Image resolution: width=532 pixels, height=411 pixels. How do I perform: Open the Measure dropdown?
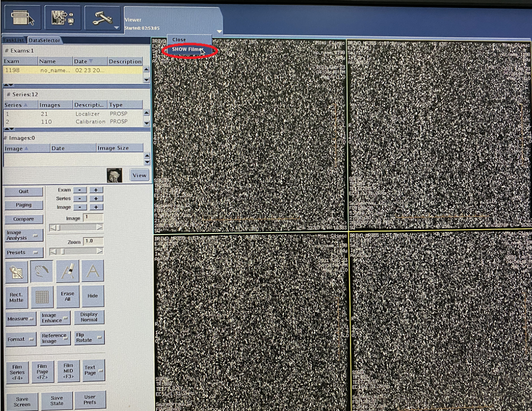pyautogui.click(x=21, y=319)
